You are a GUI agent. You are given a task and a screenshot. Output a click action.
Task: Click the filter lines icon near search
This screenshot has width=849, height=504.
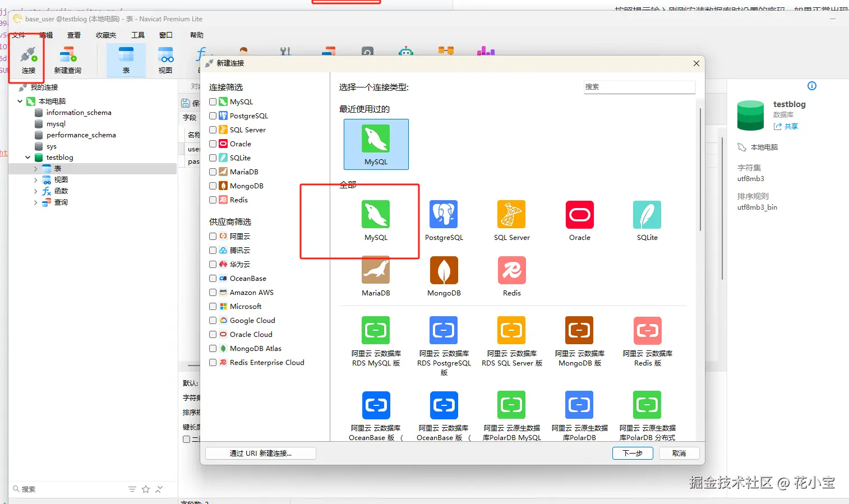(132, 489)
